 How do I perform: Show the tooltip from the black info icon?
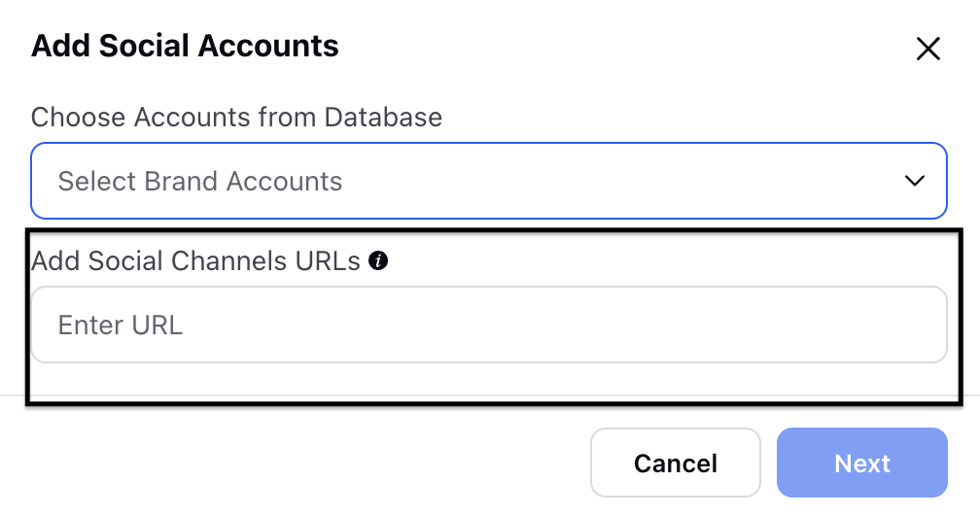378,260
